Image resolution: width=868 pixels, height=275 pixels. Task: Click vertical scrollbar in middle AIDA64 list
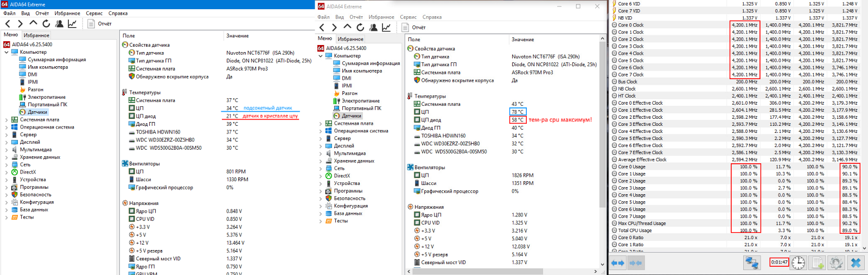click(x=602, y=125)
